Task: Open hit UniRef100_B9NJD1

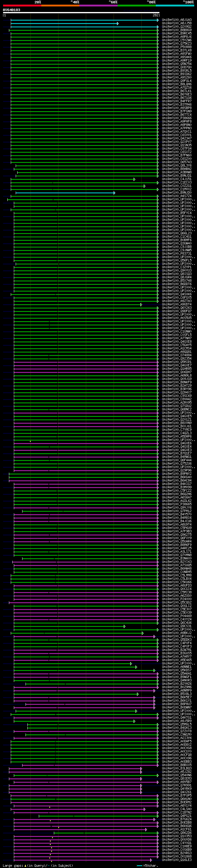Action: (x=177, y=176)
